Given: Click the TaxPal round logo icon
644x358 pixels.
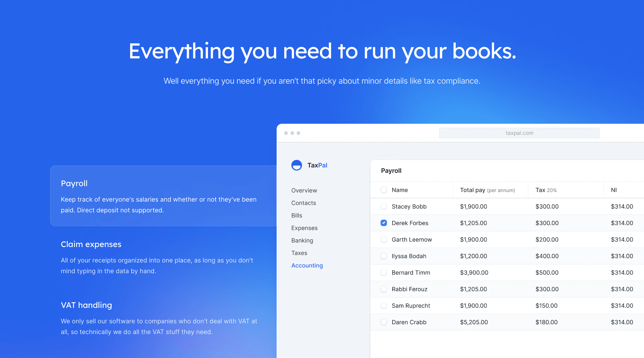Looking at the screenshot, I should [x=297, y=165].
